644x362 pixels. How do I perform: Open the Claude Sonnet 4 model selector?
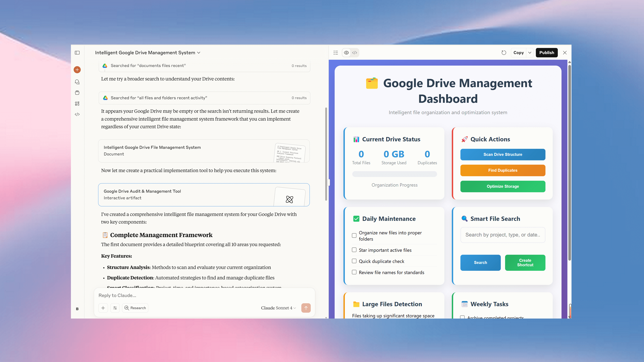[278, 308]
